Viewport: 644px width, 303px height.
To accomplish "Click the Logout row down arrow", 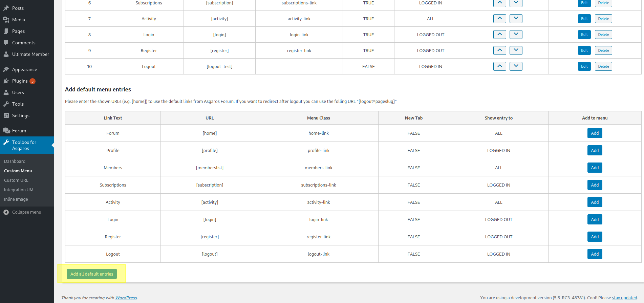I will point(516,66).
